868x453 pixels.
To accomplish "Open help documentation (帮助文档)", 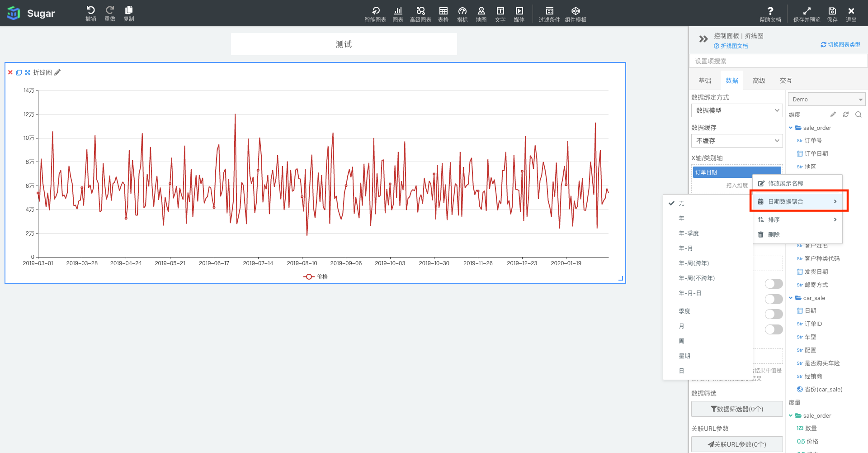I will 770,14.
